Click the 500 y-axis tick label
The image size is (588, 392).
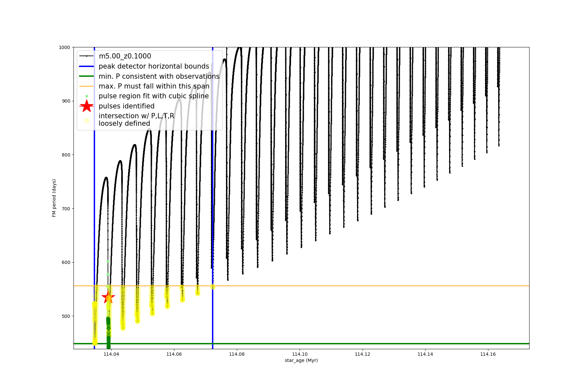click(66, 316)
